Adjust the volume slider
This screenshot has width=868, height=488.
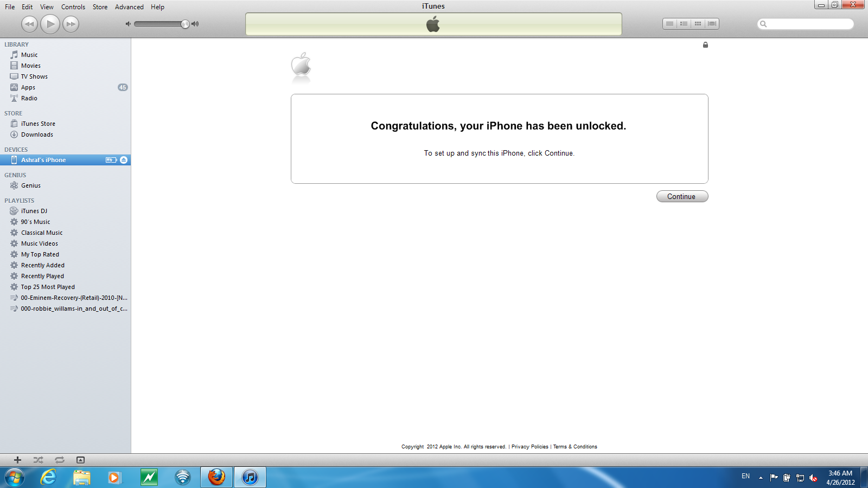pyautogui.click(x=161, y=24)
